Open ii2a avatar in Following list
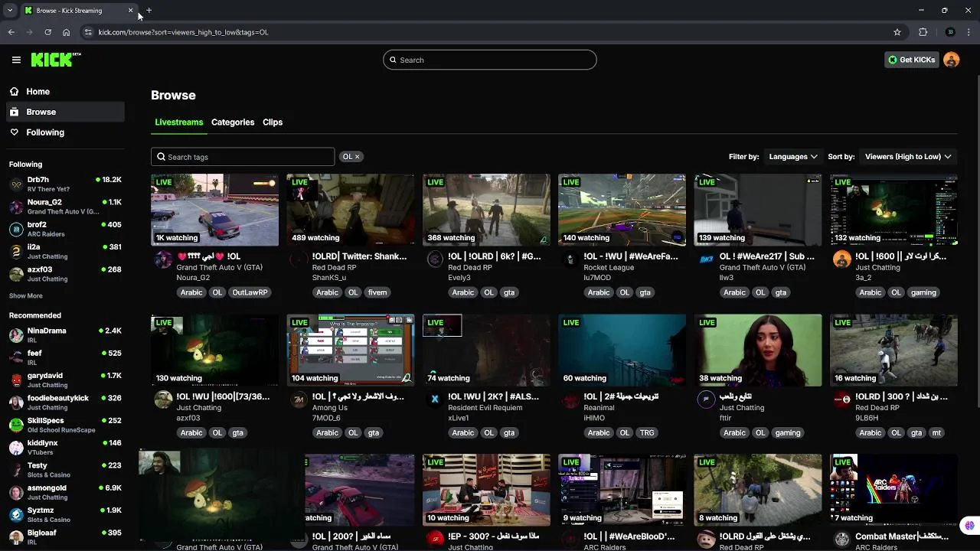 tap(16, 252)
